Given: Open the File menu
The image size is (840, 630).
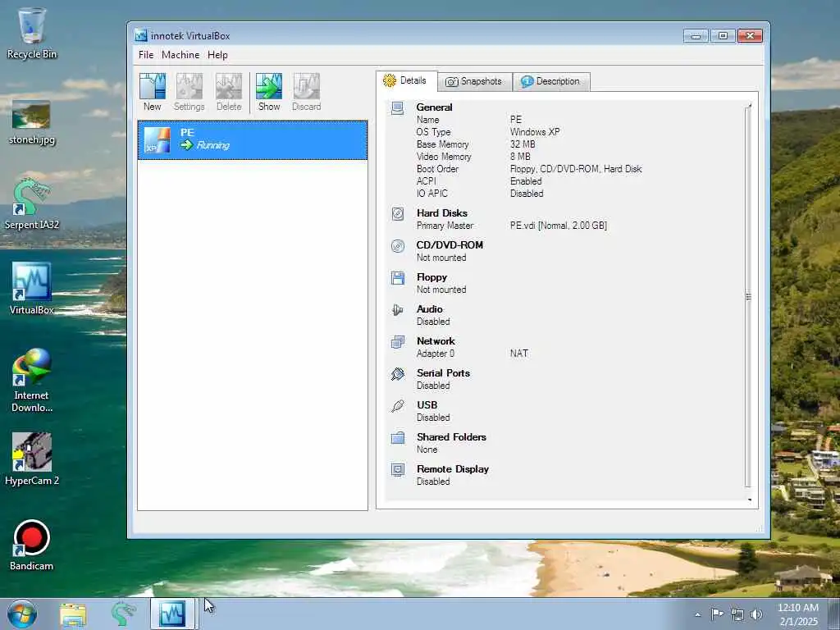Looking at the screenshot, I should pyautogui.click(x=146, y=55).
